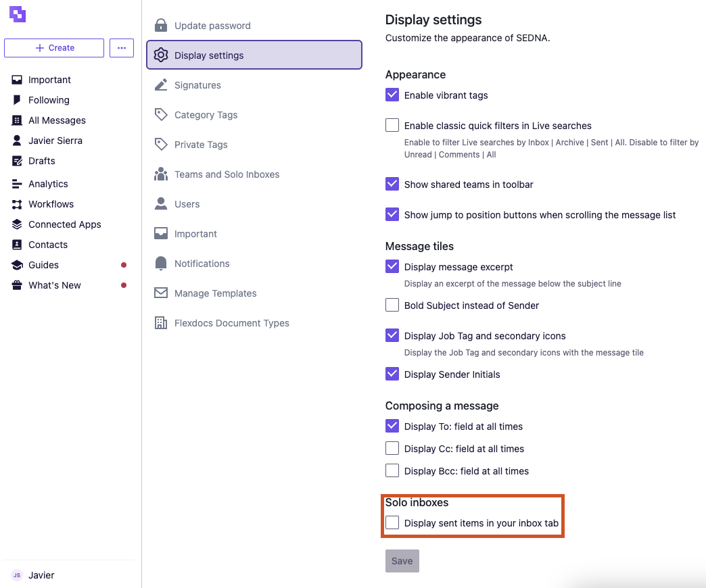706x588 pixels.
Task: Toggle Display Job Tag and secondary icons
Action: coord(392,335)
